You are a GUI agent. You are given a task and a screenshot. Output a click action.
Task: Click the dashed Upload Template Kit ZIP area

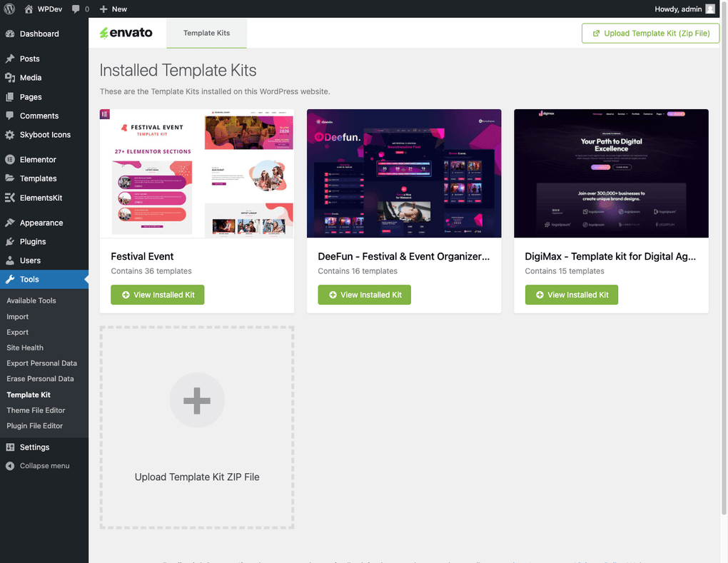point(197,427)
